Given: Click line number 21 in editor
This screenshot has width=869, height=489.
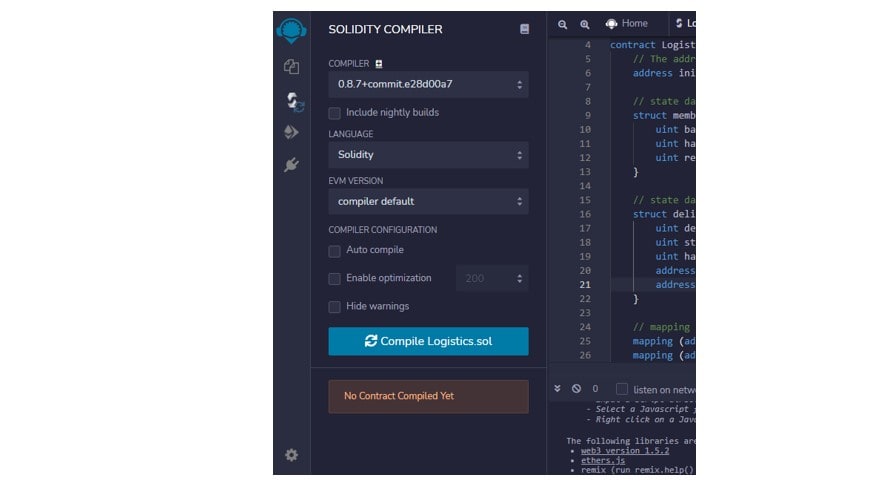Looking at the screenshot, I should pyautogui.click(x=585, y=284).
